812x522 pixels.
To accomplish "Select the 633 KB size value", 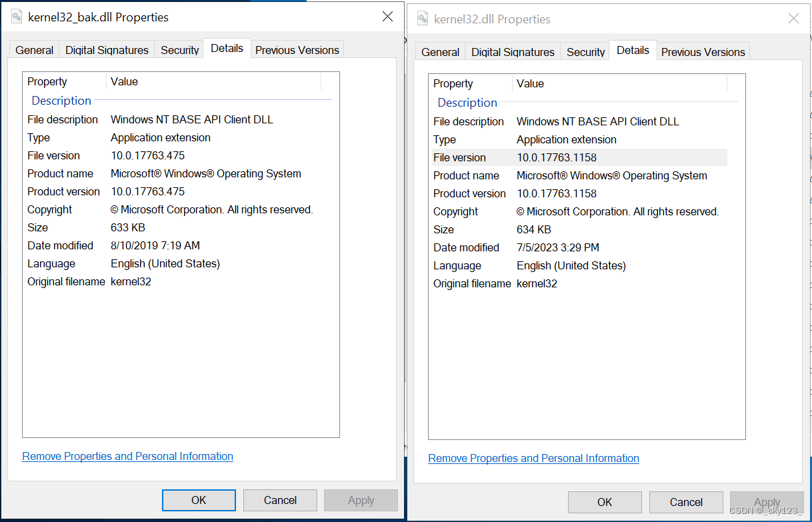I will [127, 227].
